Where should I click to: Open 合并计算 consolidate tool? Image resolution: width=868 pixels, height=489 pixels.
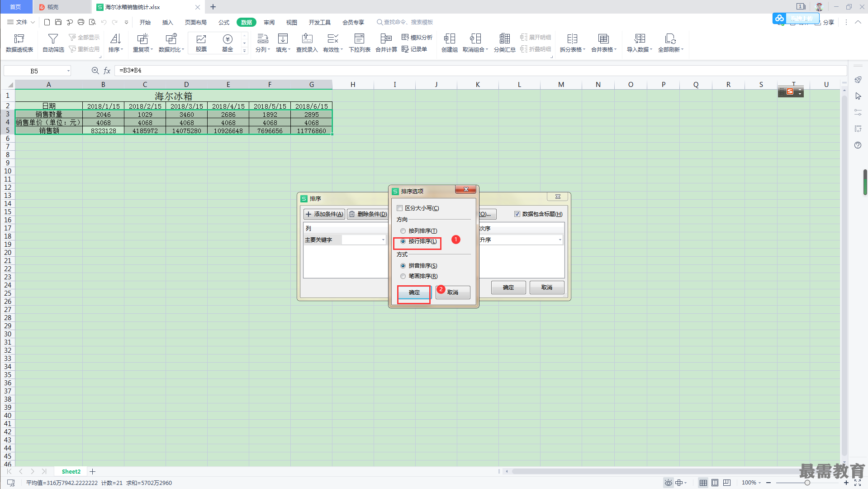(386, 43)
